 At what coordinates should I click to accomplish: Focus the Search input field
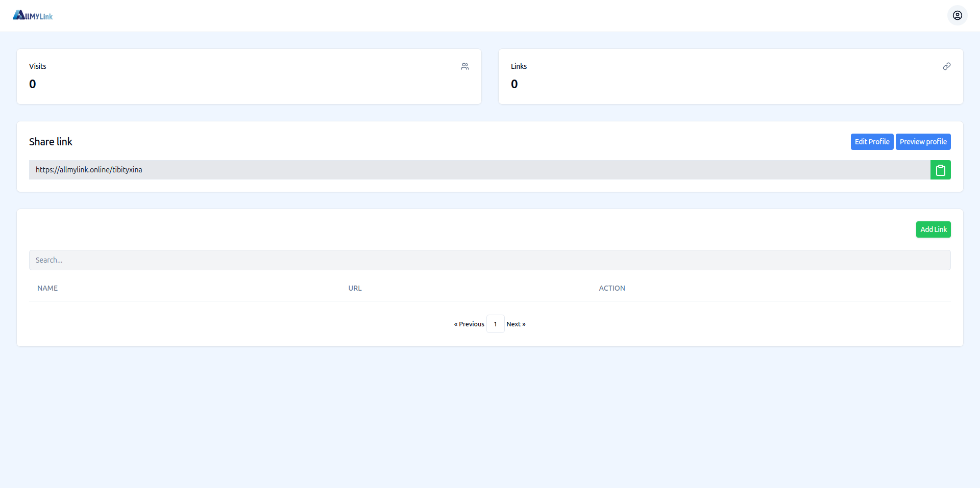coord(489,260)
